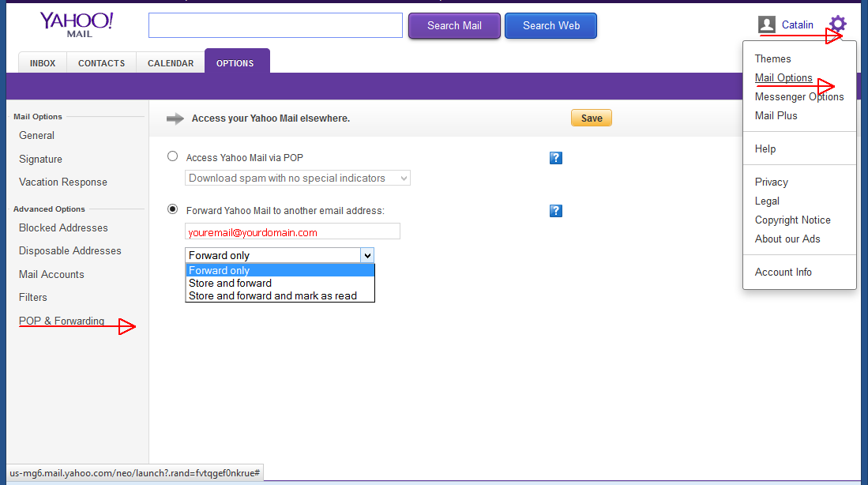The width and height of the screenshot is (868, 485).
Task: Click the Catalin profile avatar icon
Action: 767,24
